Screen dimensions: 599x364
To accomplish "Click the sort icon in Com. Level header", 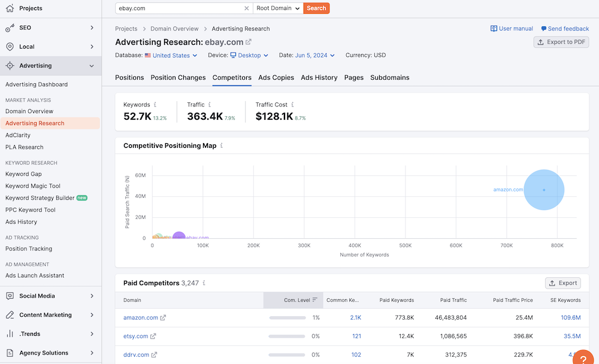I will [315, 300].
